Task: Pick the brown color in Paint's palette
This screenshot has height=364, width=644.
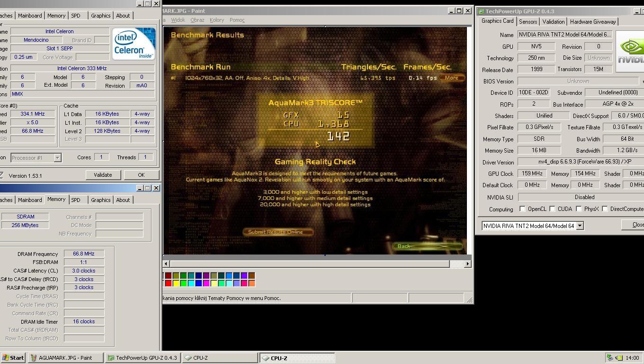Action: pos(251,275)
